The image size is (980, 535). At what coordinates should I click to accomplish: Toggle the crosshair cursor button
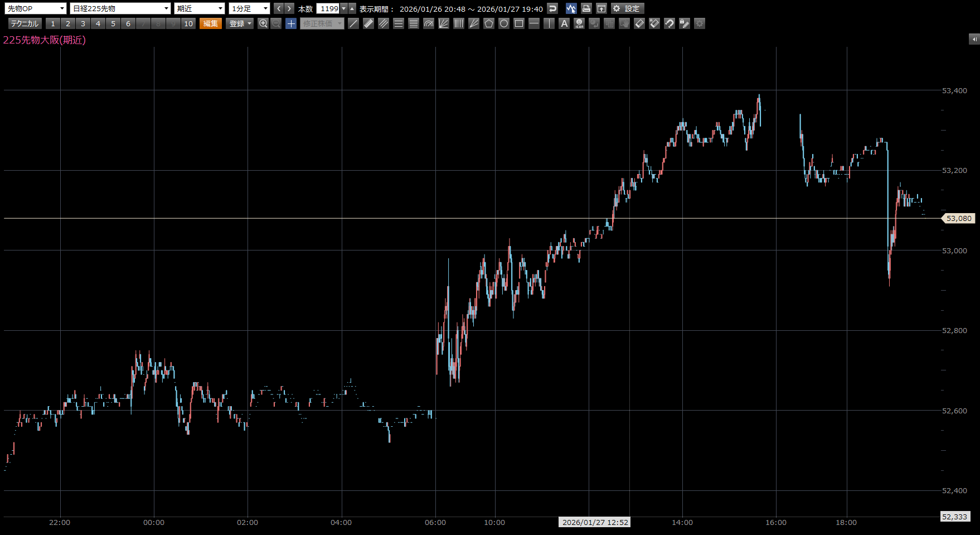tap(291, 23)
